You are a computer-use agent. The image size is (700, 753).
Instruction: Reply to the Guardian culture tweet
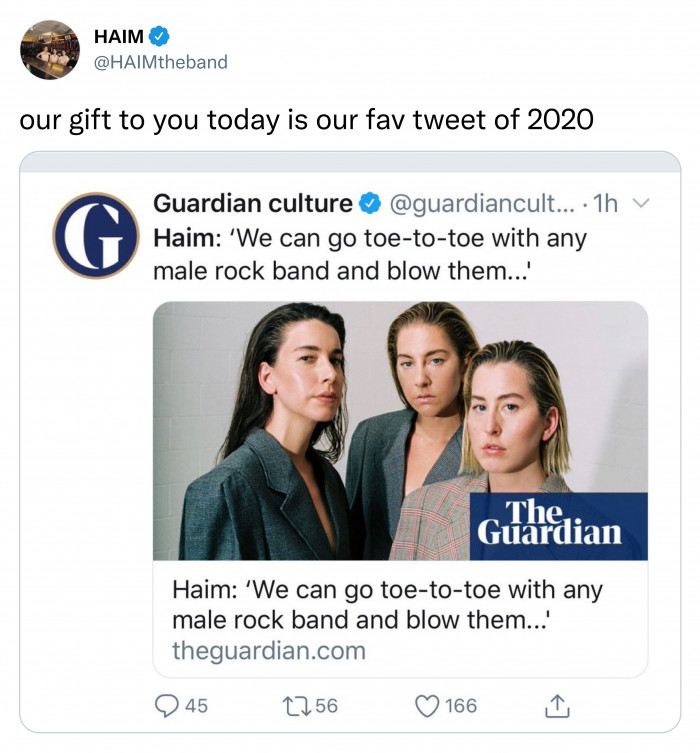pos(168,706)
